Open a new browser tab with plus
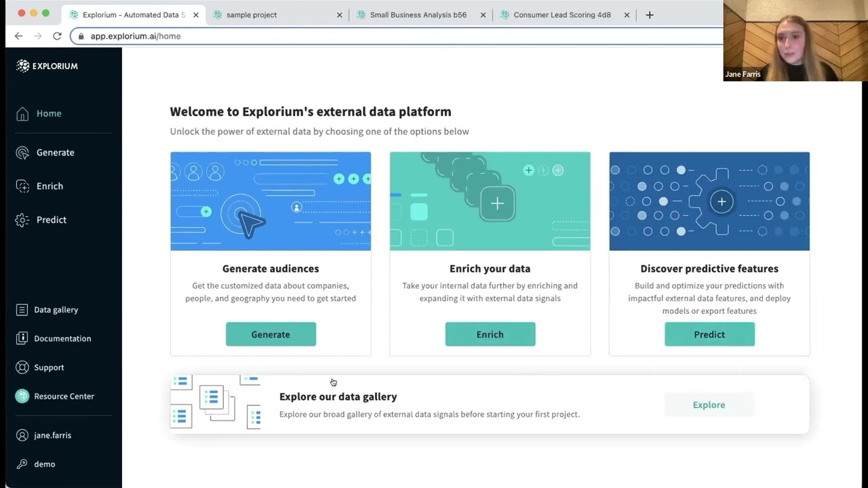 click(650, 15)
